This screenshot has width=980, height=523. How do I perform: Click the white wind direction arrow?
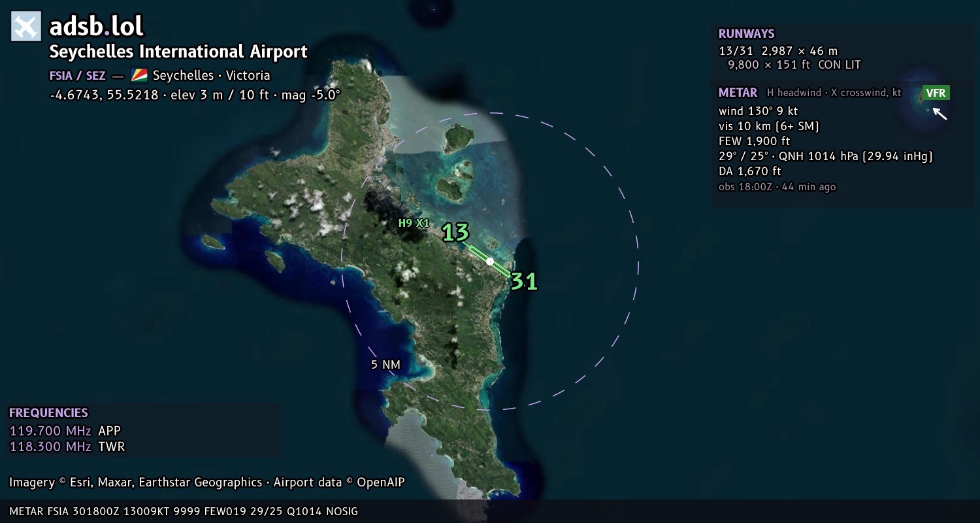(939, 113)
